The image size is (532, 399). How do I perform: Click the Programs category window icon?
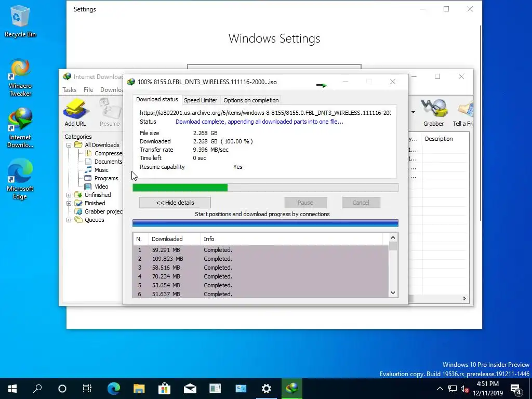[88, 178]
